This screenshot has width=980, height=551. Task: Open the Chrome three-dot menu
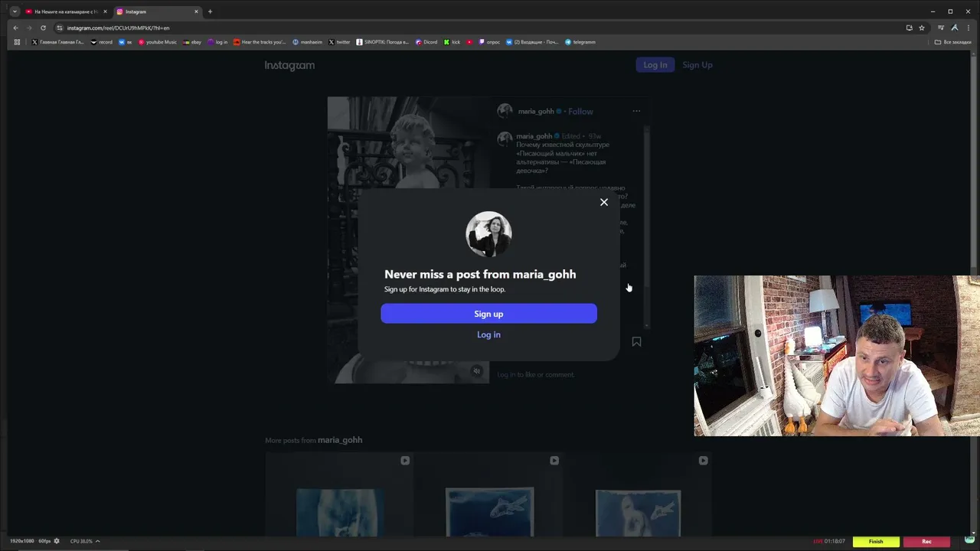coord(969,28)
